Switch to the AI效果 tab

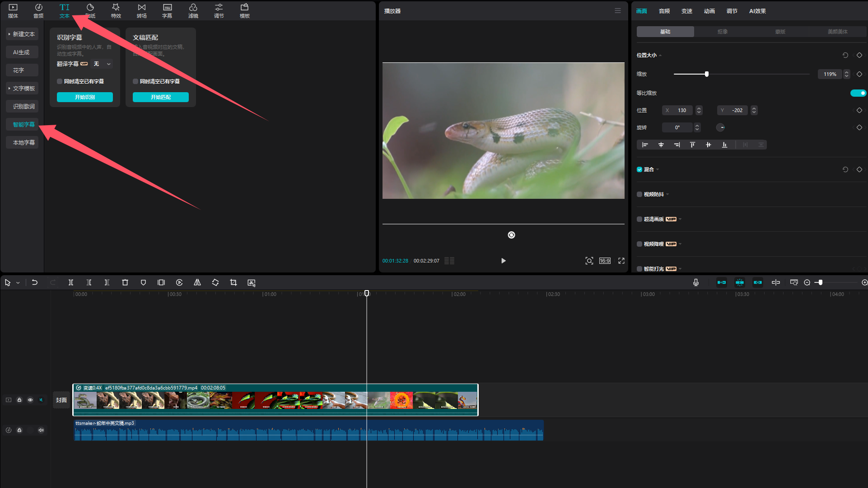coord(757,11)
